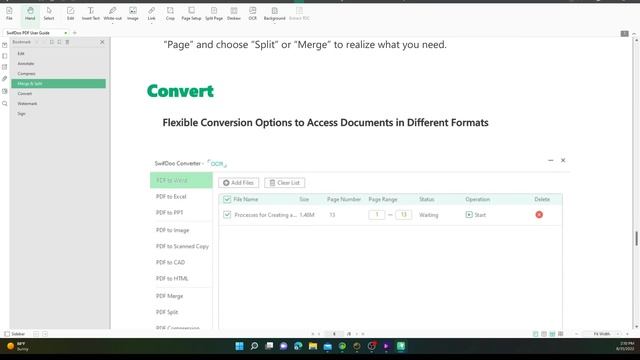Open Windows taskbar Search
This screenshot has width=640, height=360.
point(254,346)
